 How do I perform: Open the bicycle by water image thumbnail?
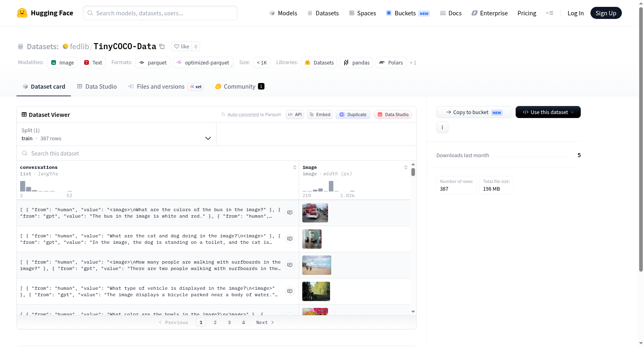coord(316,291)
